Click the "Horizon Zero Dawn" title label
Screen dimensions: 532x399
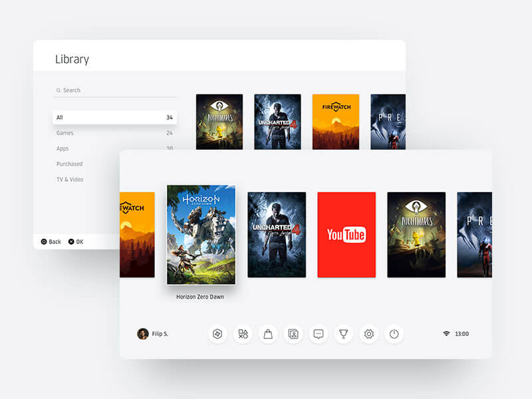pos(200,297)
